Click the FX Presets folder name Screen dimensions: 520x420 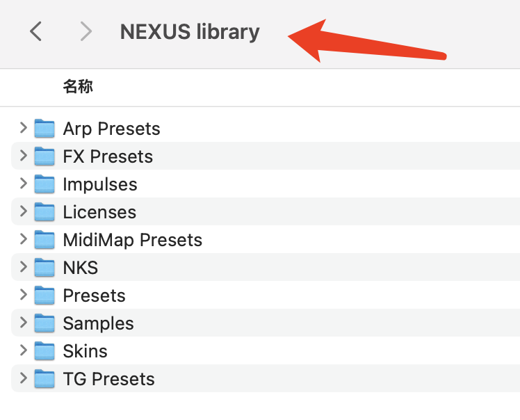click(108, 156)
